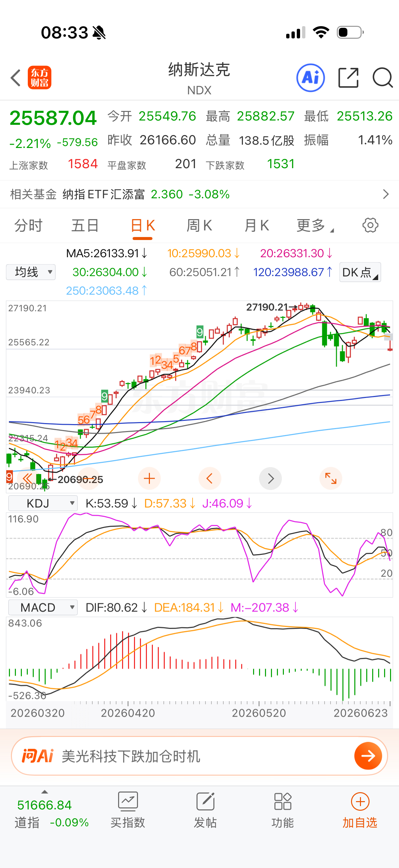Tap the 60:25051.21 moving average value
This screenshot has width=399, height=868.
click(x=204, y=272)
